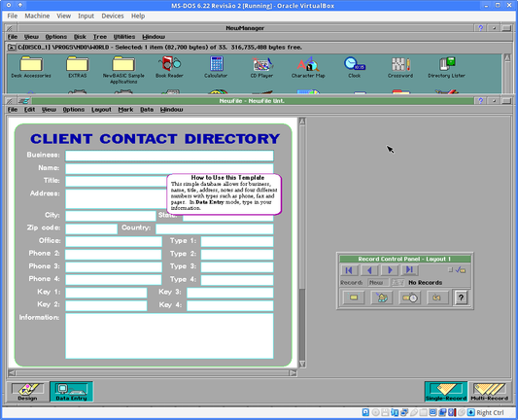Click the Single-Record view button
The width and height of the screenshot is (518, 420).
[x=446, y=392]
